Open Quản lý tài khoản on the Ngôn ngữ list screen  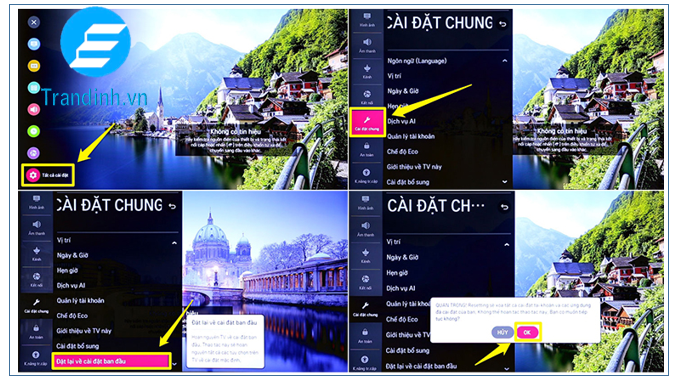coord(411,136)
